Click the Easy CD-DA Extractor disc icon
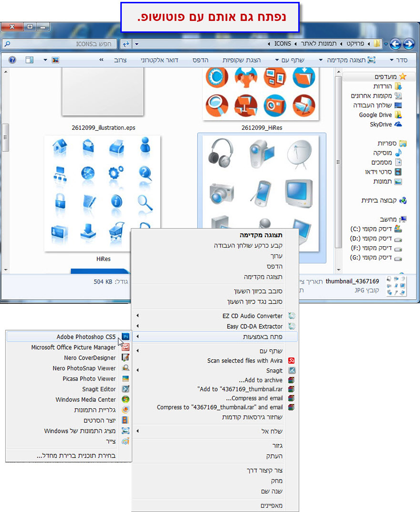This screenshot has width=420, height=512. 292,326
